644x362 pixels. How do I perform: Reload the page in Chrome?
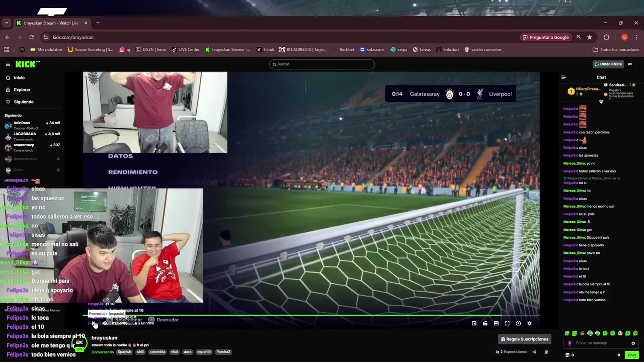(31, 37)
